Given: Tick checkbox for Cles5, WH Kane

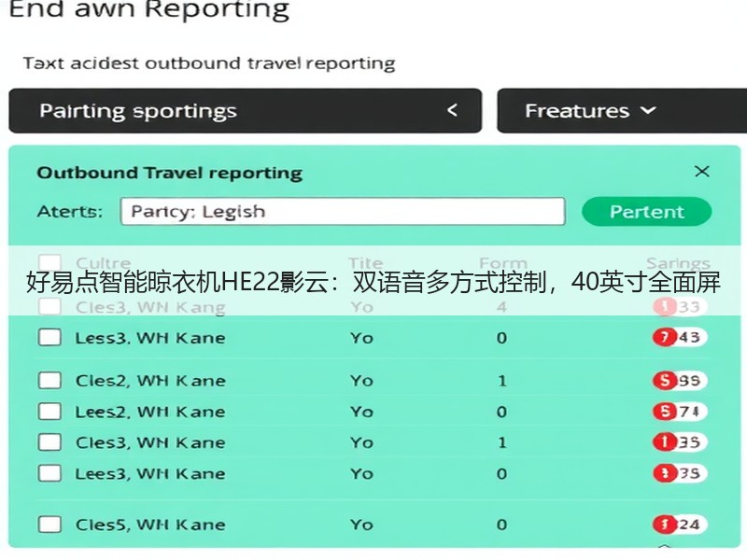Looking at the screenshot, I should 49,525.
